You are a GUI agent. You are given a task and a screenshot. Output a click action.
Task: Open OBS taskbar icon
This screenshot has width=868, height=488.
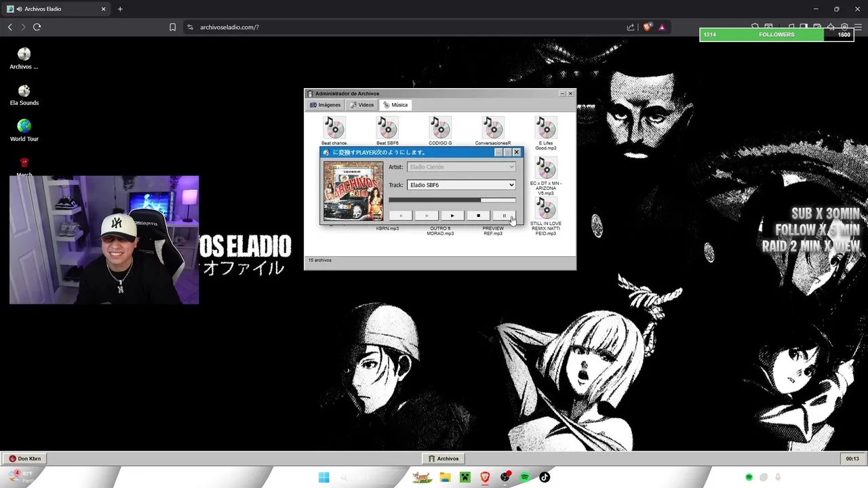click(x=505, y=477)
